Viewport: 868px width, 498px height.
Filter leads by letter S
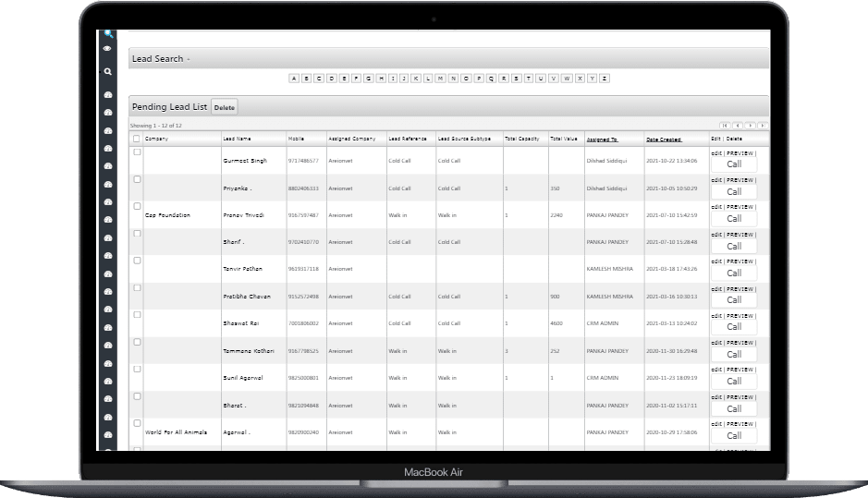tap(517, 79)
